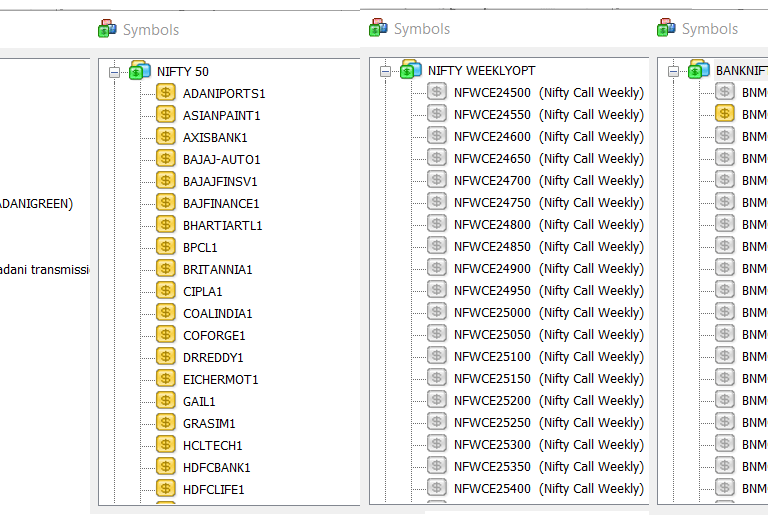Select GRASIM1 symbol row
This screenshot has width=768, height=516.
point(209,424)
